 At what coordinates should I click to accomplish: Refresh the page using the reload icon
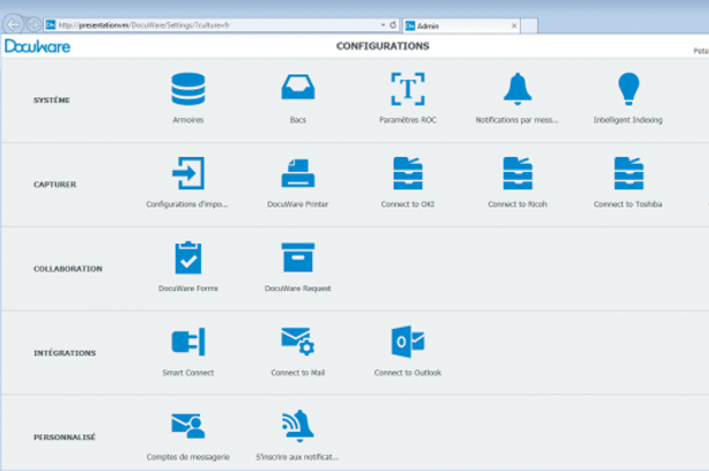pos(393,25)
